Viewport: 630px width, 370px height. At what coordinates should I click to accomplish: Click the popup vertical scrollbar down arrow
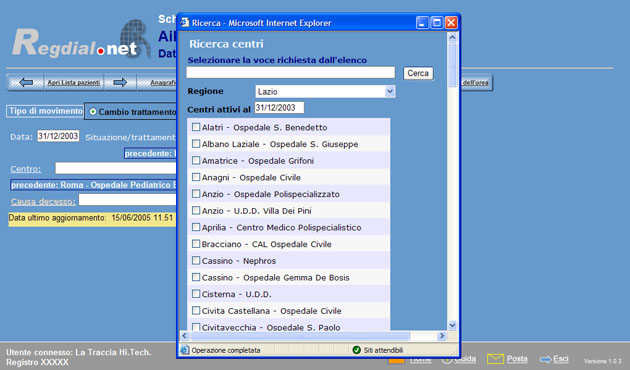click(x=452, y=325)
